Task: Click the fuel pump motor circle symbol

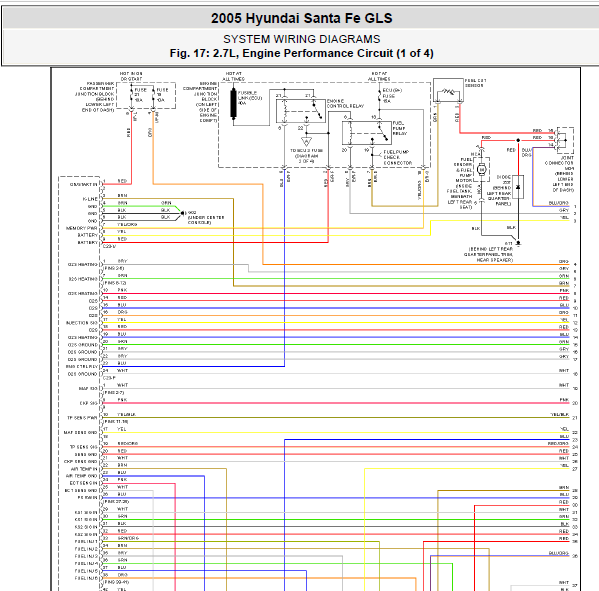Action: click(482, 169)
